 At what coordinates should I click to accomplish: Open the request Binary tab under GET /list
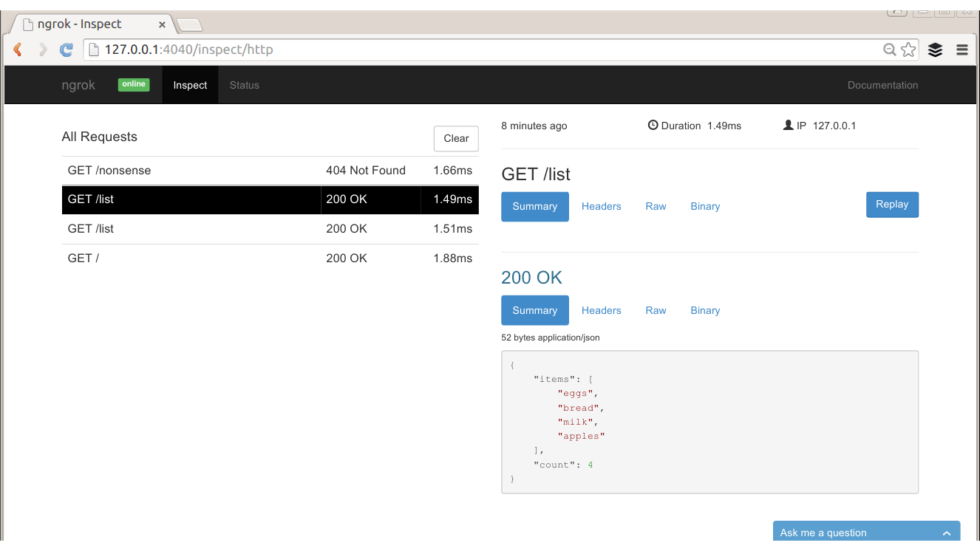click(x=705, y=206)
